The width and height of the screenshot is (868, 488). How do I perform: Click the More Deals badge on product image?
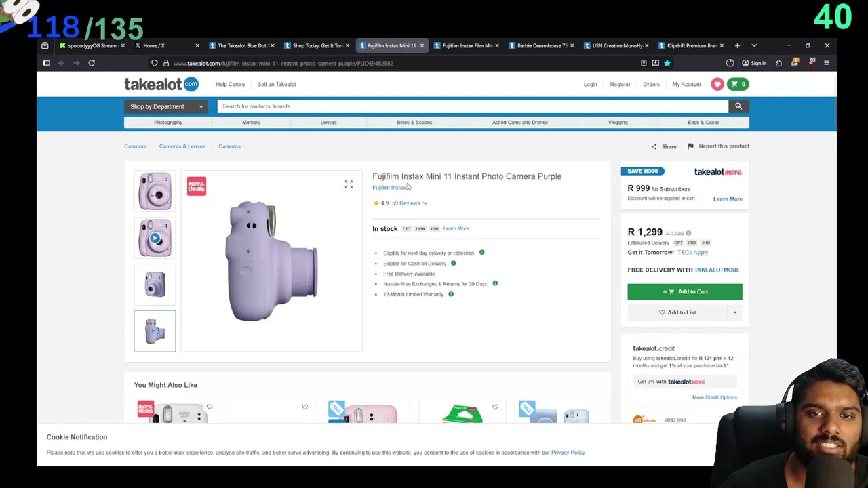click(x=197, y=186)
